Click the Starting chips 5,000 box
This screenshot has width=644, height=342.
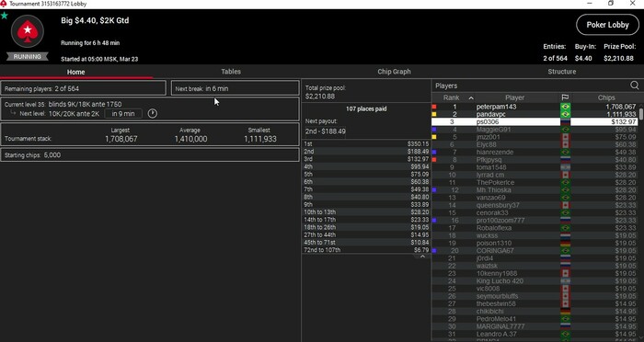149,155
